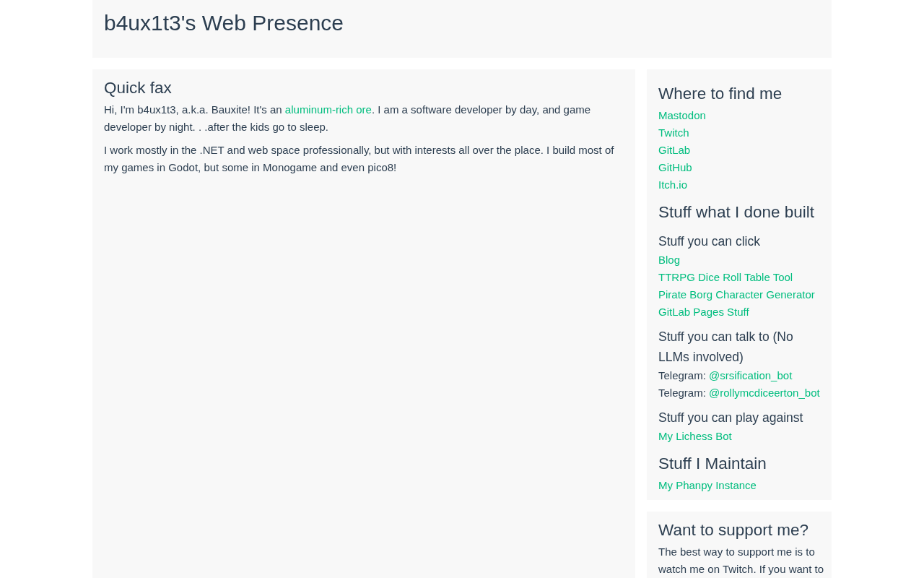Viewport: 924px width, 578px height.
Task: Open the aluminum-rich ore link
Action: pyautogui.click(x=328, y=110)
